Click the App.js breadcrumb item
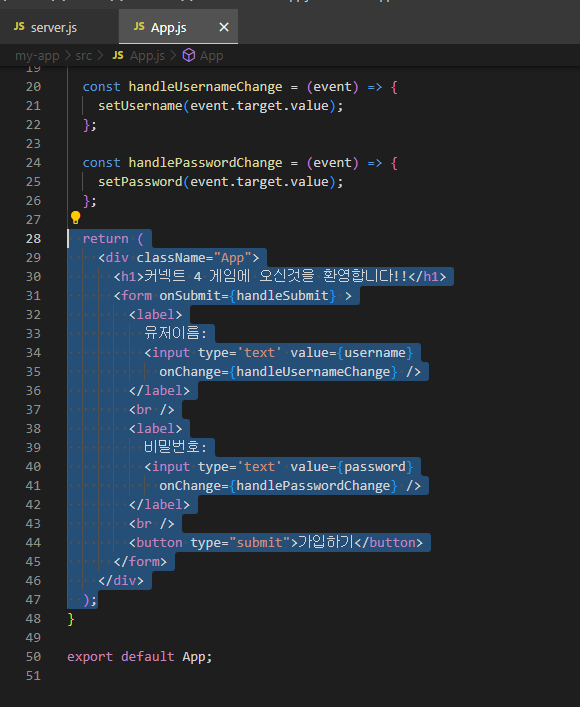This screenshot has width=580, height=707. 147,55
